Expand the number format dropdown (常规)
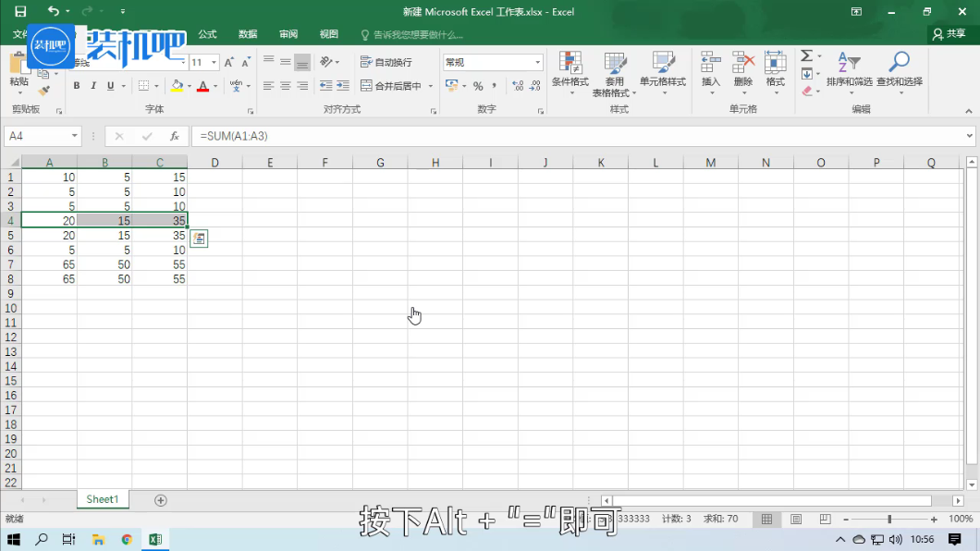 click(x=537, y=62)
